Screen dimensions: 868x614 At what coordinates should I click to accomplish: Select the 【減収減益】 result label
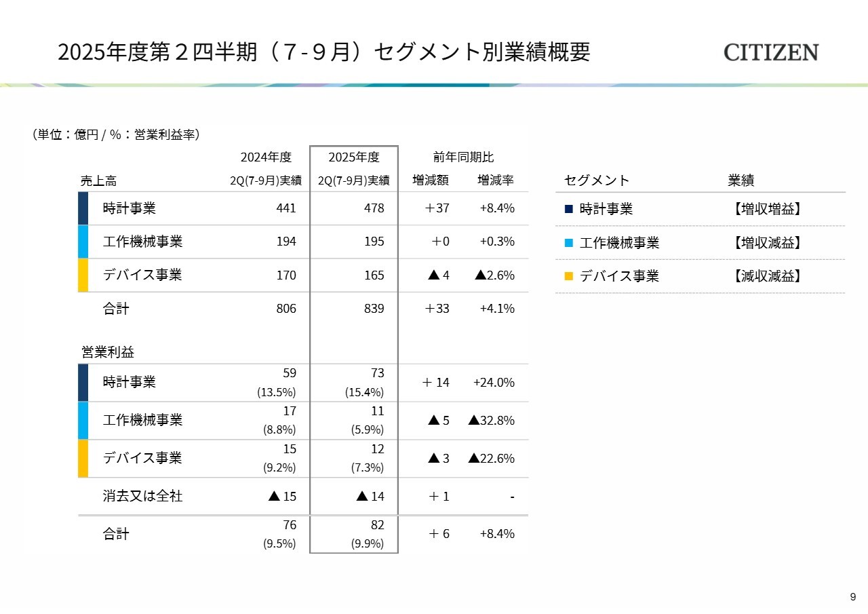(x=768, y=276)
